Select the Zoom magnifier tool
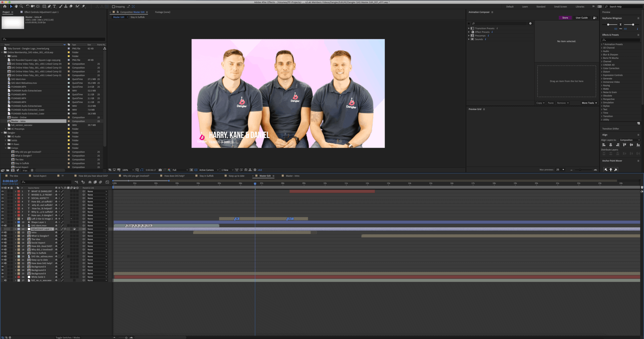 [x=21, y=6]
